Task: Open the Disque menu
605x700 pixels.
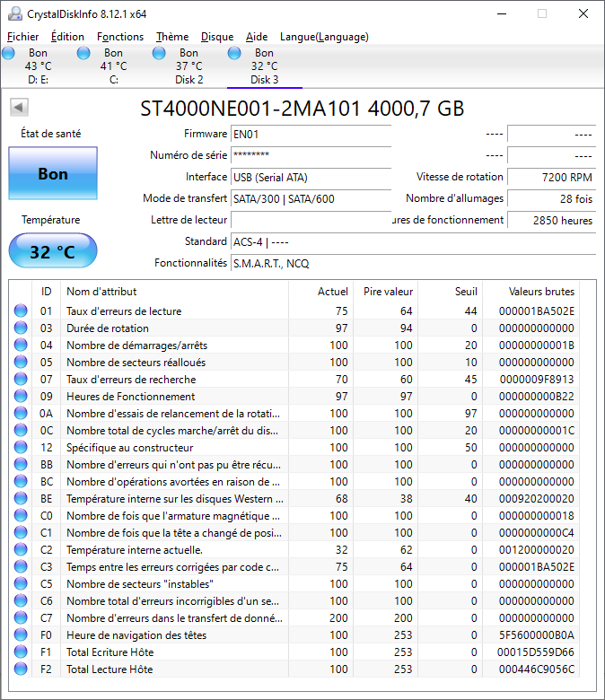Action: pos(217,37)
